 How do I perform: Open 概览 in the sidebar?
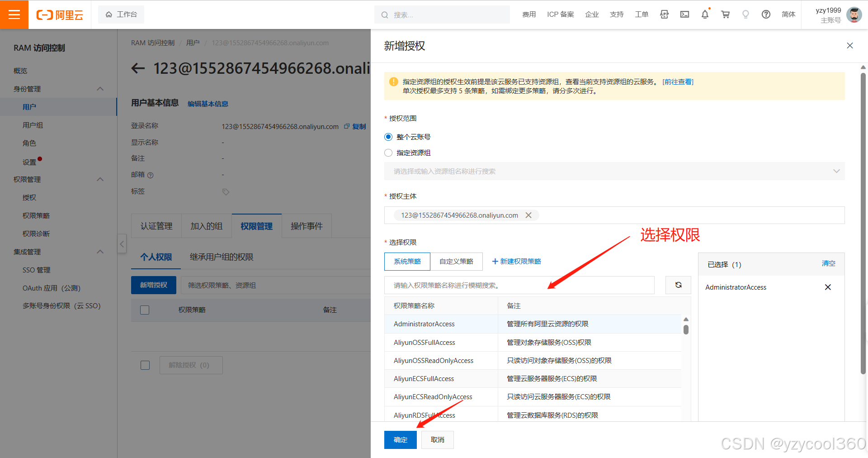20,71
